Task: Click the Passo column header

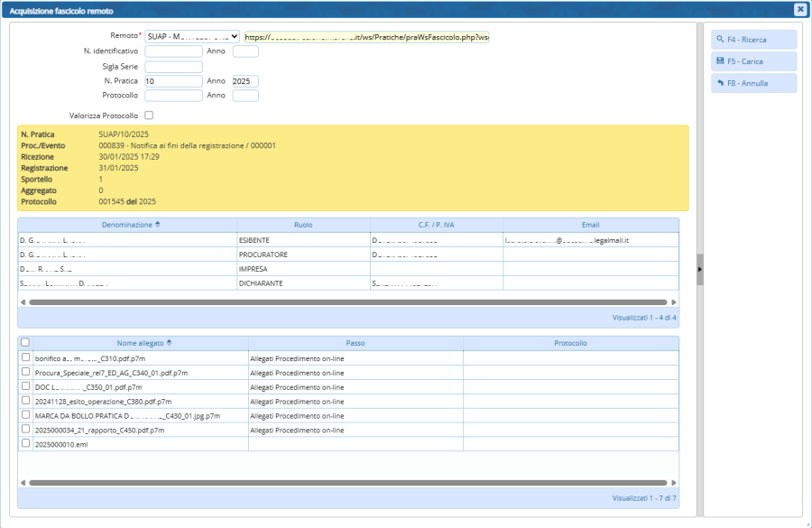Action: point(355,343)
